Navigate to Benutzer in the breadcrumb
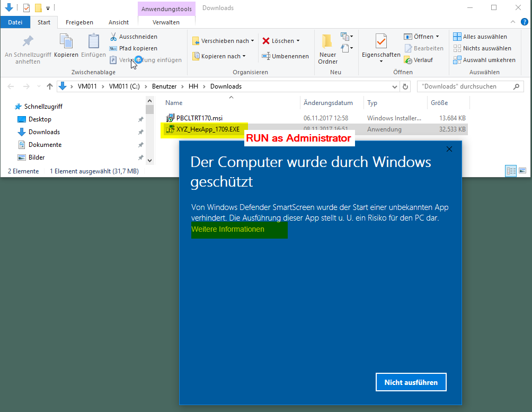The height and width of the screenshot is (412, 532). point(164,86)
